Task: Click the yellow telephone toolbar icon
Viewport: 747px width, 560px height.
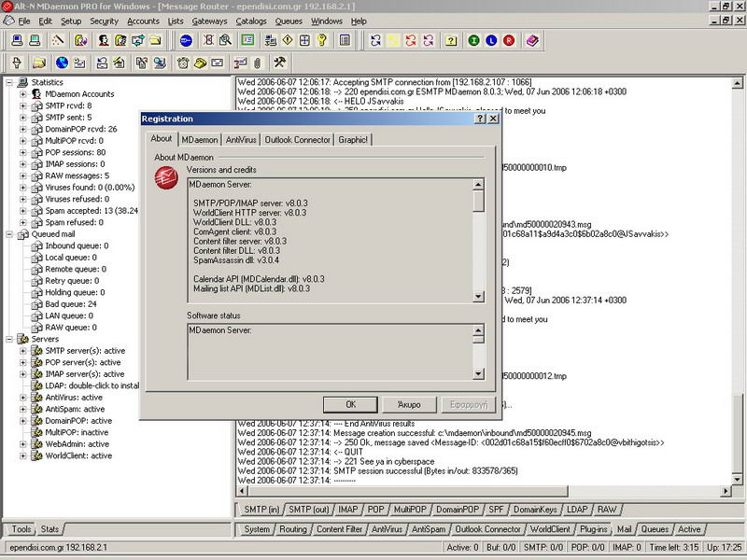Action: coord(200,63)
